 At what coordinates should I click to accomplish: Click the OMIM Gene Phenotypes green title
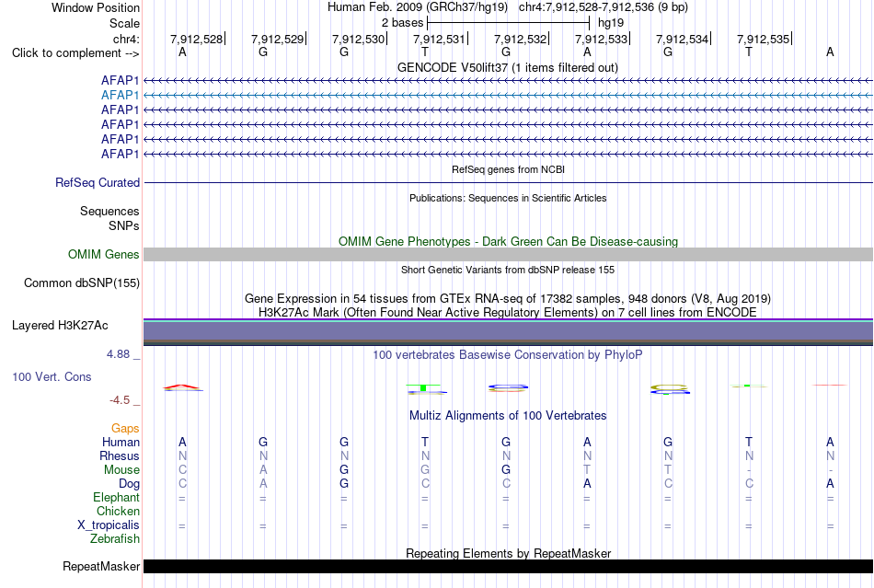click(x=509, y=241)
